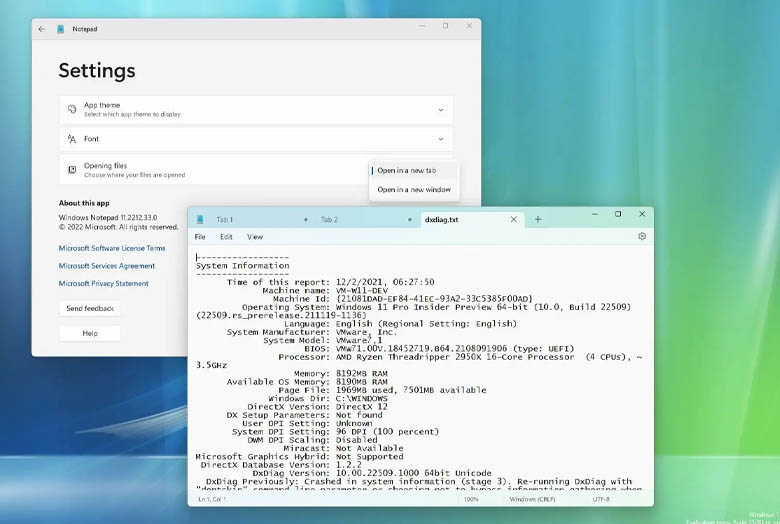Go back using Settings window arrow
Viewport: 780px width, 524px height.
click(42, 29)
